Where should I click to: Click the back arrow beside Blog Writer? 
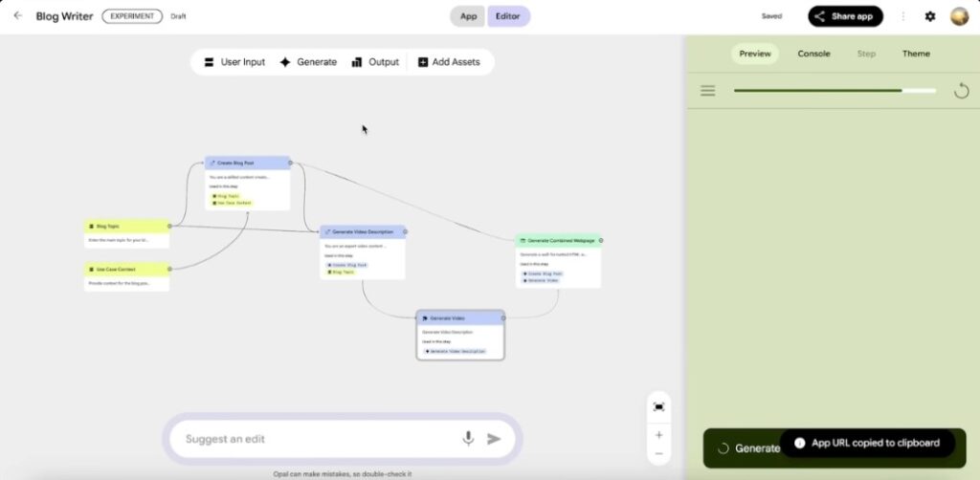tap(17, 16)
